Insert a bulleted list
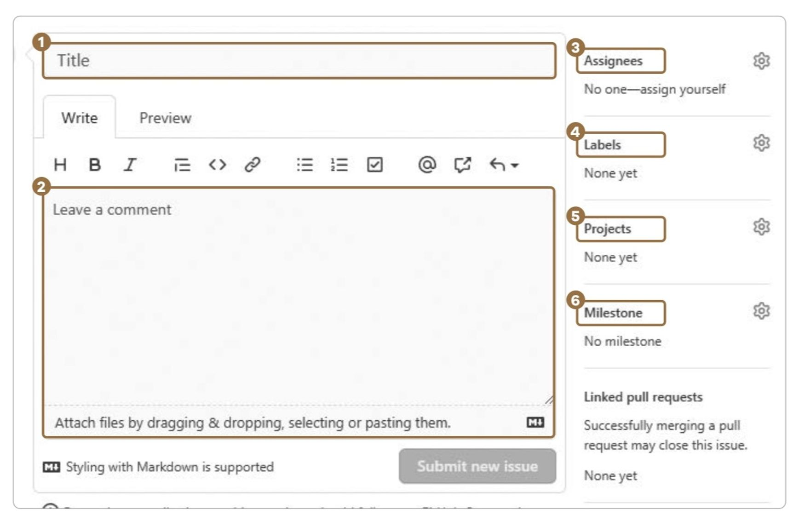805x532 pixels. [305, 165]
